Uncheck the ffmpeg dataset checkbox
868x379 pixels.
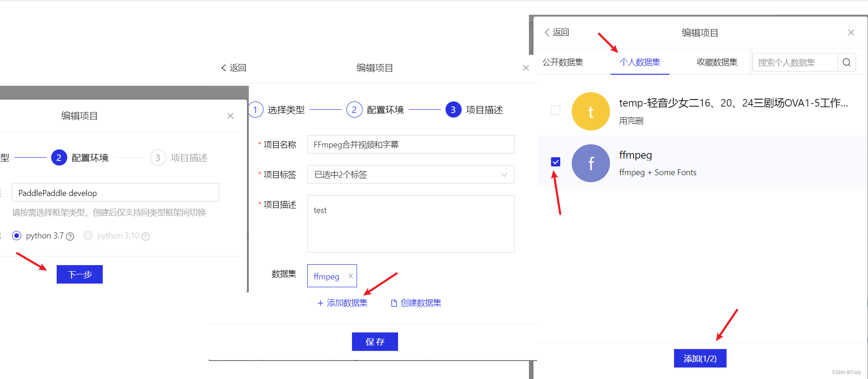pos(556,162)
